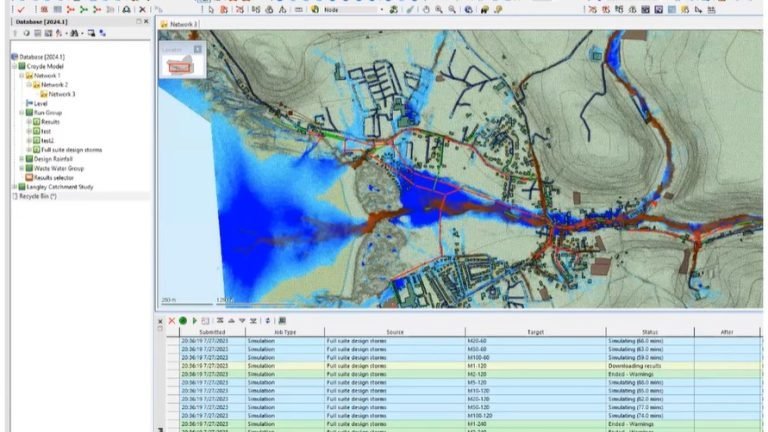
Task: Select the Results selector item
Action: (53, 178)
